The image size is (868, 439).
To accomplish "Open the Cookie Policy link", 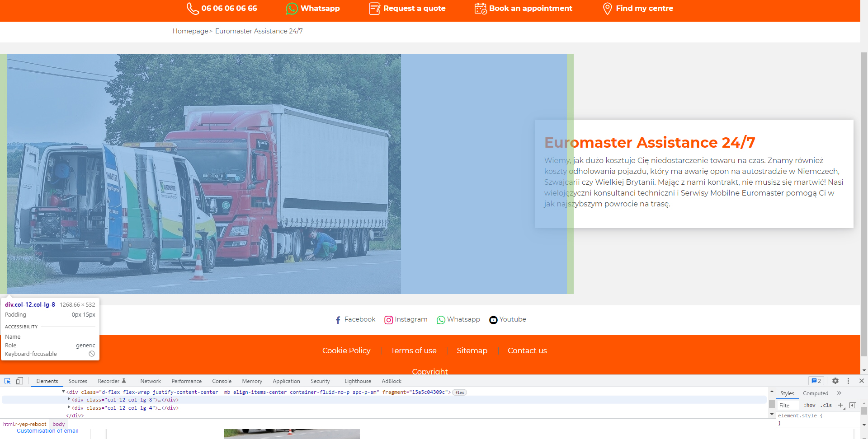I will 346,350.
